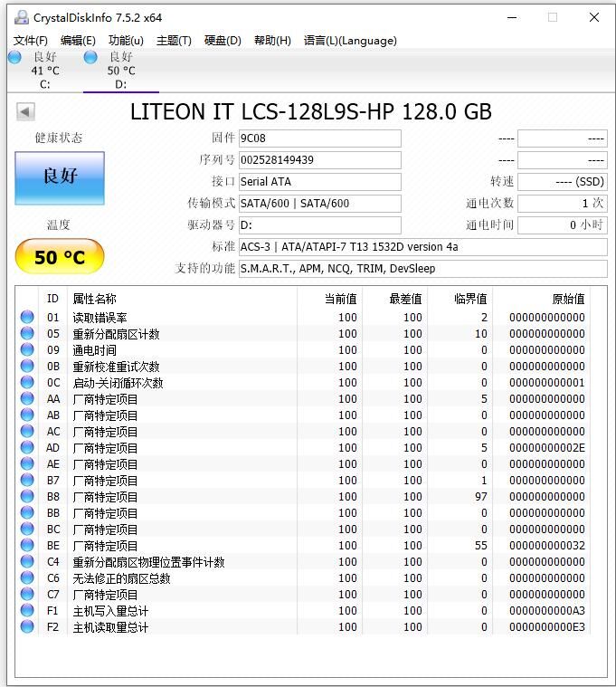Click the status icon for row BE
The width and height of the screenshot is (616, 687).
(x=27, y=545)
